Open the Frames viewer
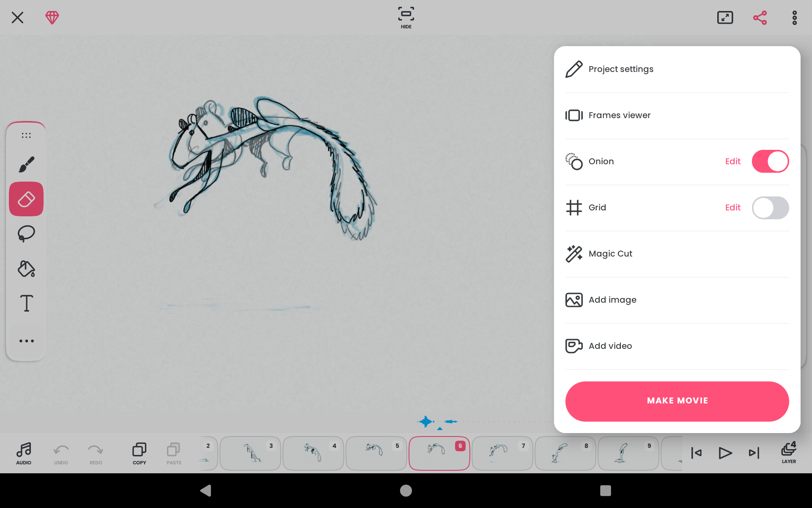Viewport: 812px width, 508px height. 619,115
